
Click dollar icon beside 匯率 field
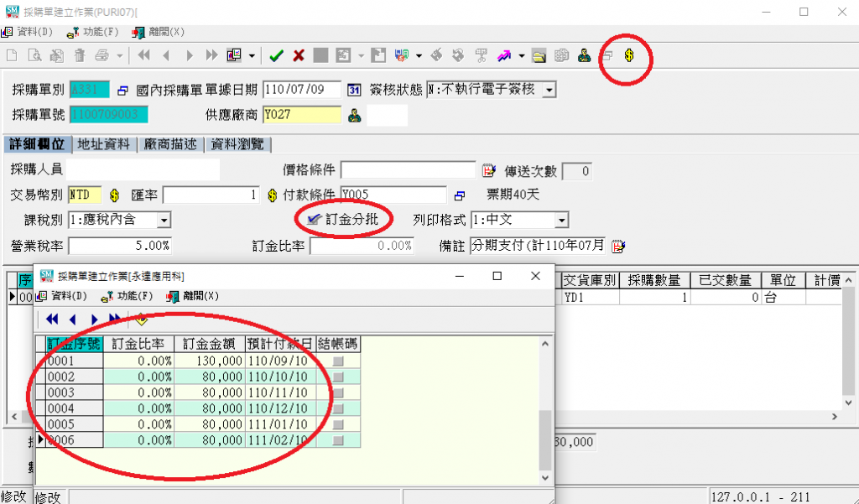273,195
